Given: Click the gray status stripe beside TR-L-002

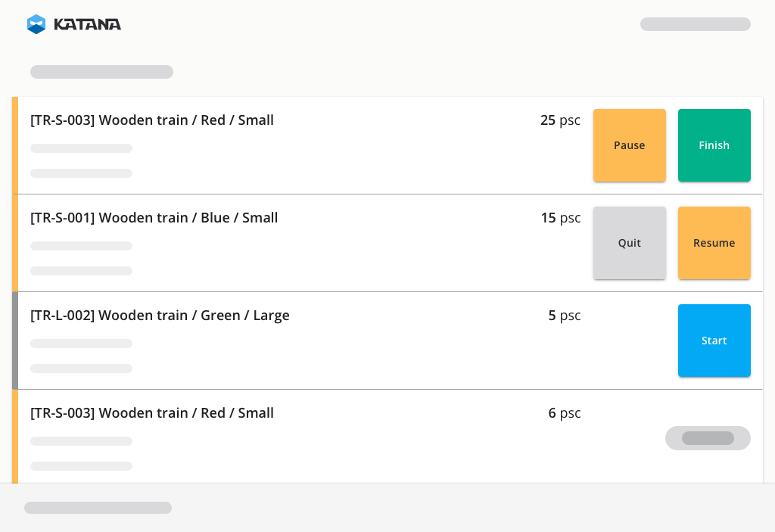Looking at the screenshot, I should click(16, 341).
